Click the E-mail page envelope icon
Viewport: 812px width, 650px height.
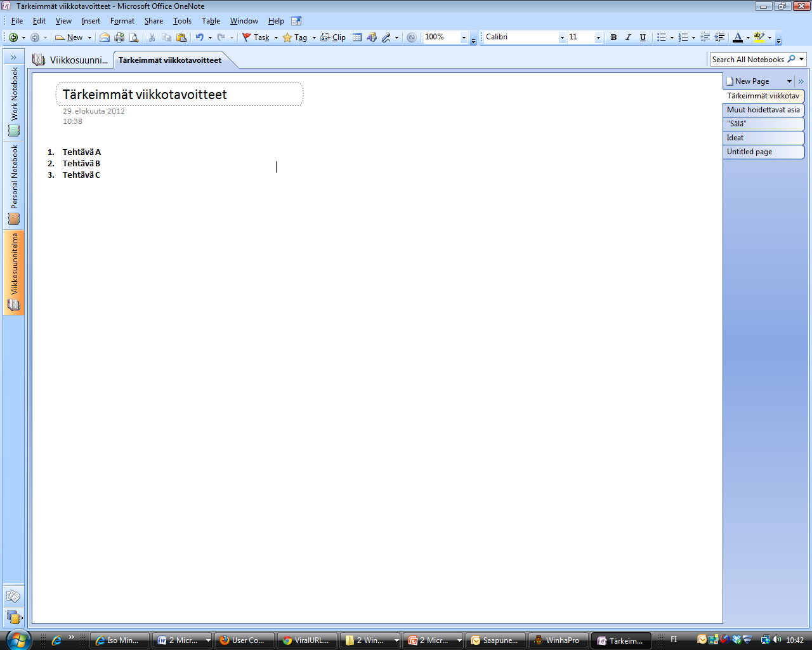click(x=105, y=37)
